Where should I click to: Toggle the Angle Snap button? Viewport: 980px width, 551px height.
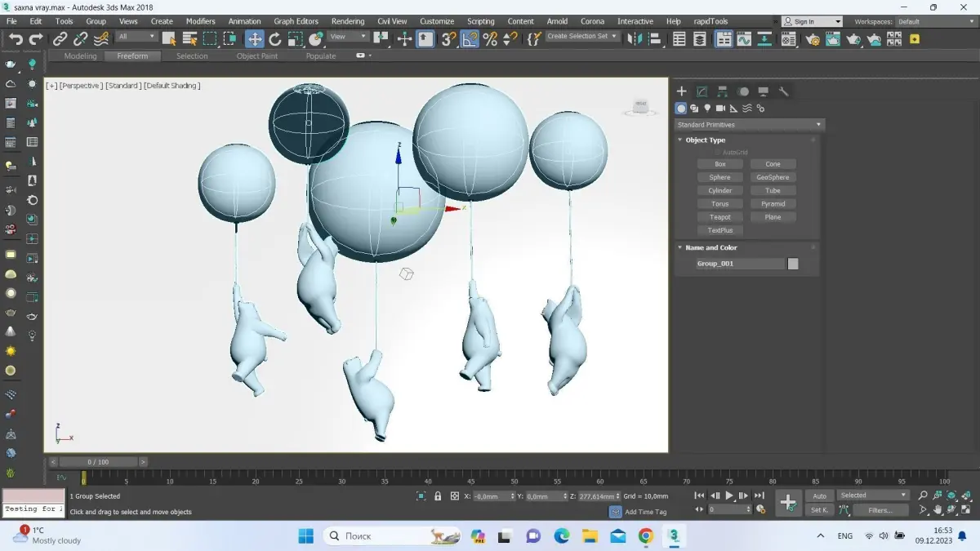470,38
